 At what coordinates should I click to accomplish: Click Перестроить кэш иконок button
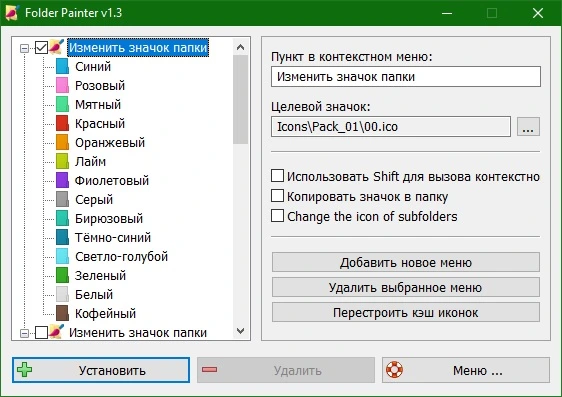405,312
